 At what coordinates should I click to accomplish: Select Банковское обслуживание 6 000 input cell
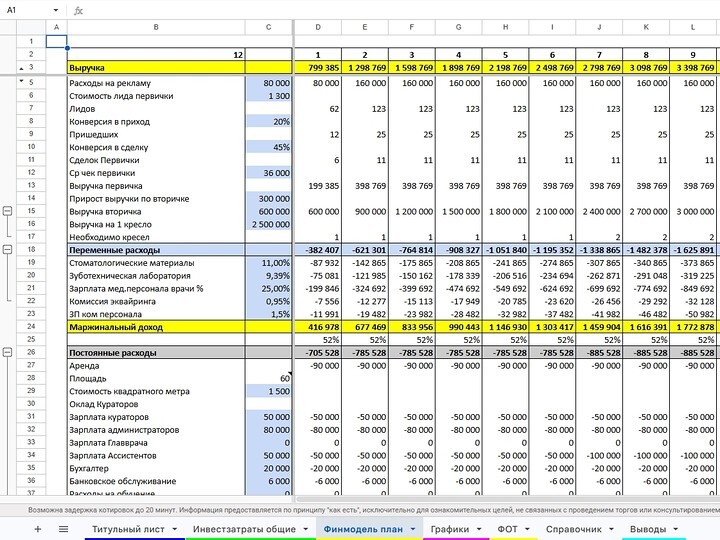(x=269, y=482)
